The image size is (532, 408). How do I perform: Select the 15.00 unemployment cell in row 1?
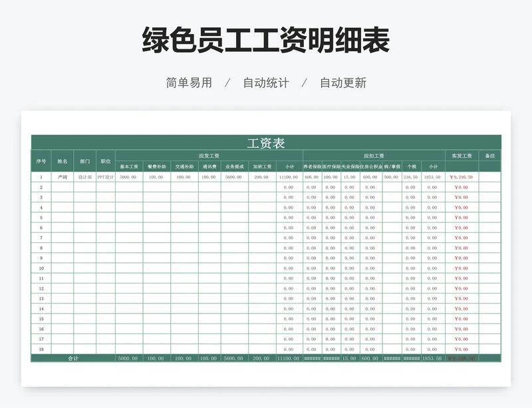pos(350,177)
